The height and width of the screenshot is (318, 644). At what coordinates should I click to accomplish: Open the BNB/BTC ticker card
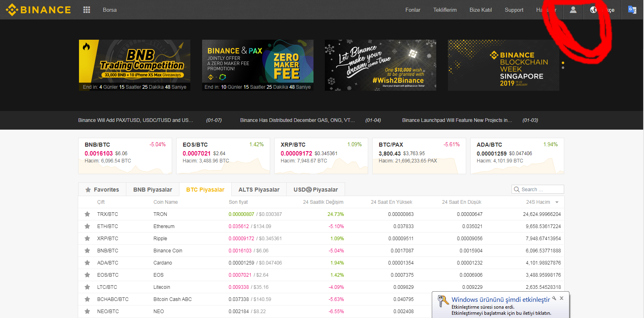point(125,156)
